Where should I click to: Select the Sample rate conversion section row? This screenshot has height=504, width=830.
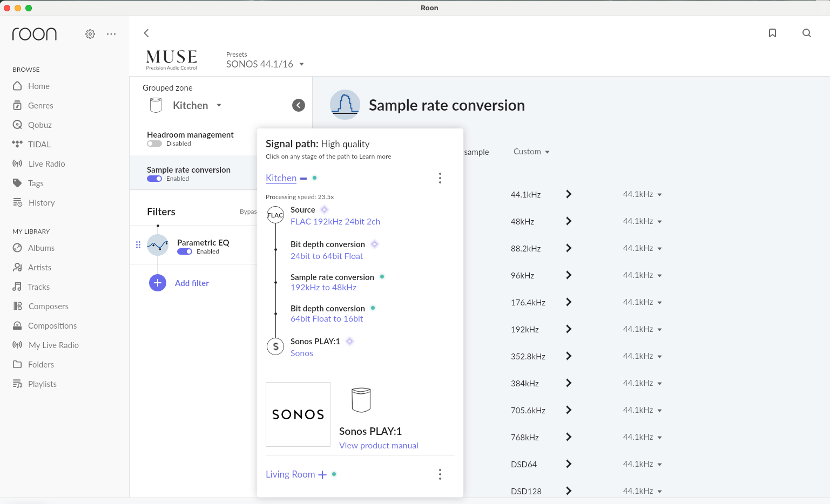[193, 173]
